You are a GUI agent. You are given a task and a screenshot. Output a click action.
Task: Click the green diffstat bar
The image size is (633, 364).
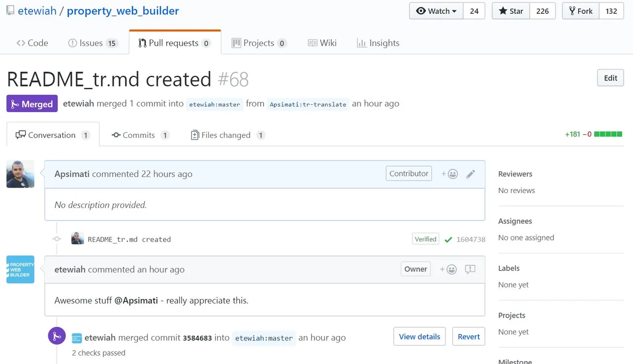point(608,134)
